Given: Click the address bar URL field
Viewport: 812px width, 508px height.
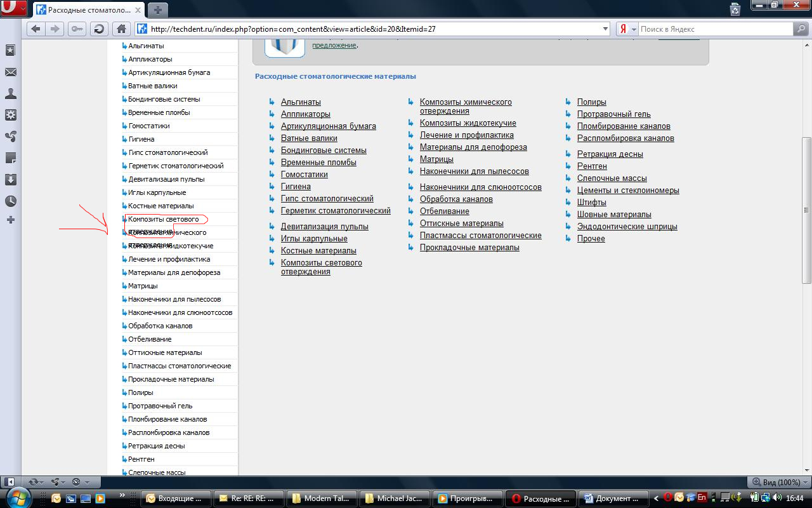Looking at the screenshot, I should [x=372, y=29].
